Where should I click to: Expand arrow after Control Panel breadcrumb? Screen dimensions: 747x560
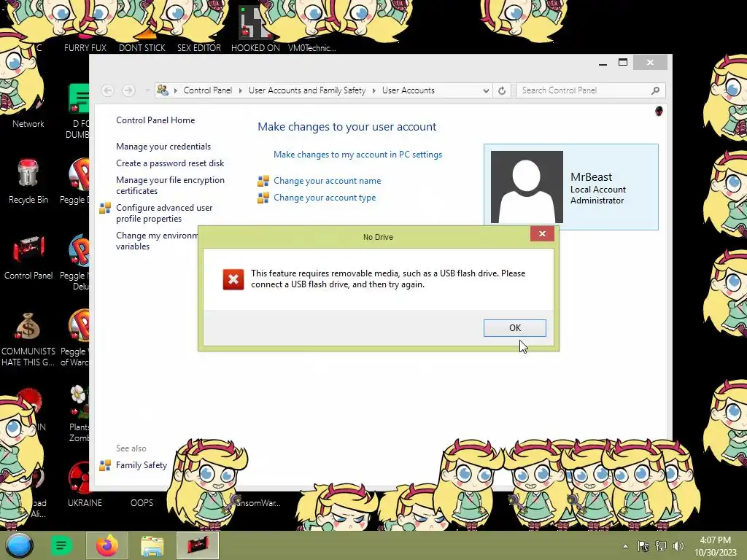coord(240,90)
